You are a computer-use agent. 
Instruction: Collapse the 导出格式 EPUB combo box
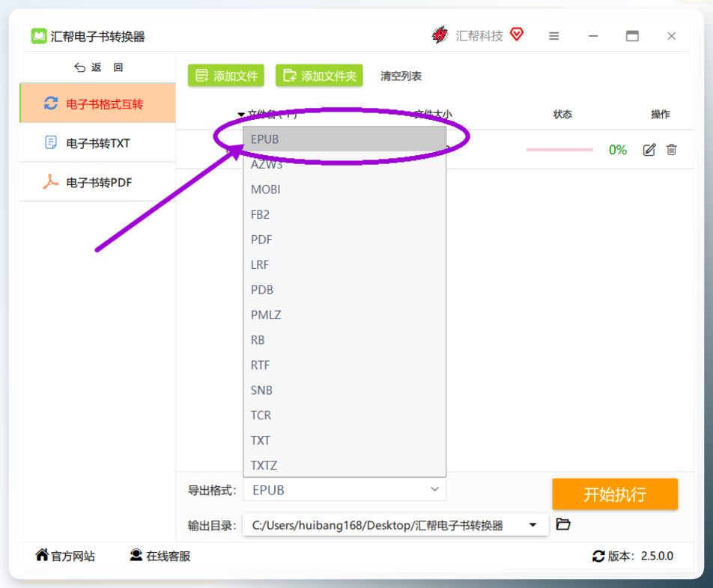pos(345,490)
